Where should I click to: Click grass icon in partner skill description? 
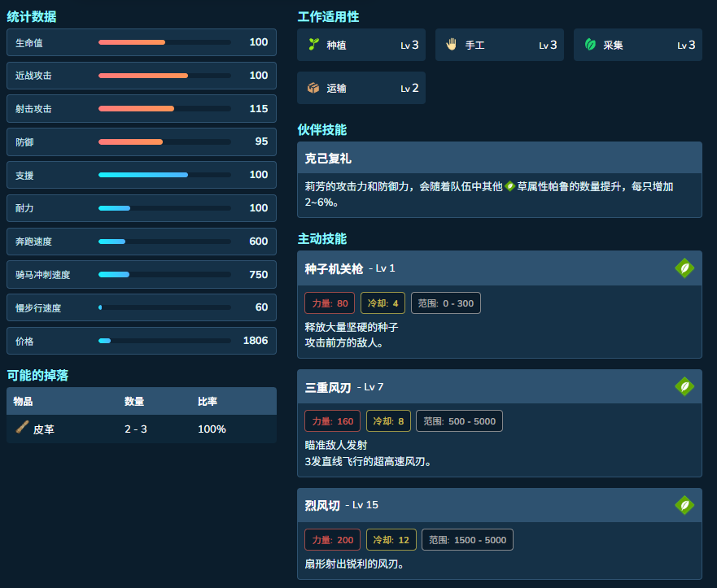click(x=509, y=186)
